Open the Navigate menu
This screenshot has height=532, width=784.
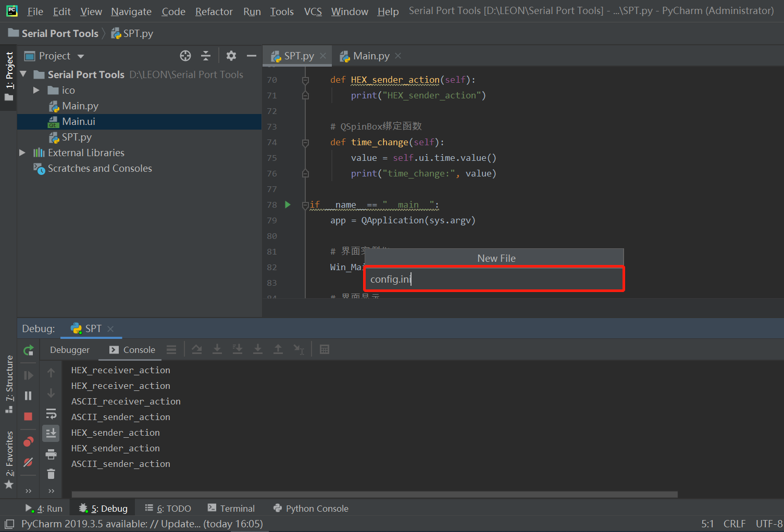tap(131, 11)
